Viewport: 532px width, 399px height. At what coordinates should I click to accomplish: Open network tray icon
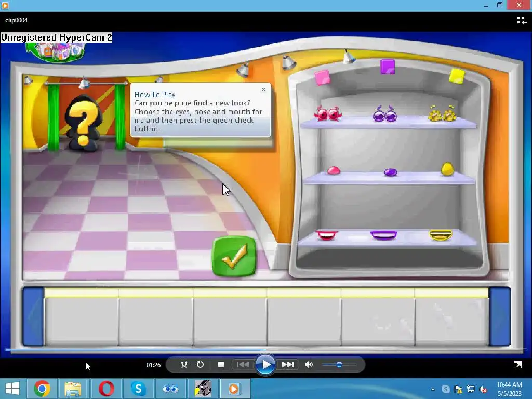[471, 389]
